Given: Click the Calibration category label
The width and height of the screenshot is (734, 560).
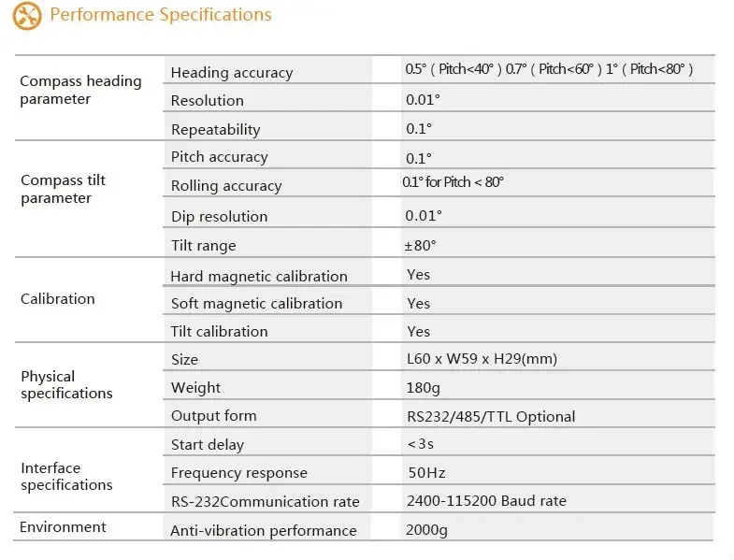Looking at the screenshot, I should pyautogui.click(x=58, y=299).
